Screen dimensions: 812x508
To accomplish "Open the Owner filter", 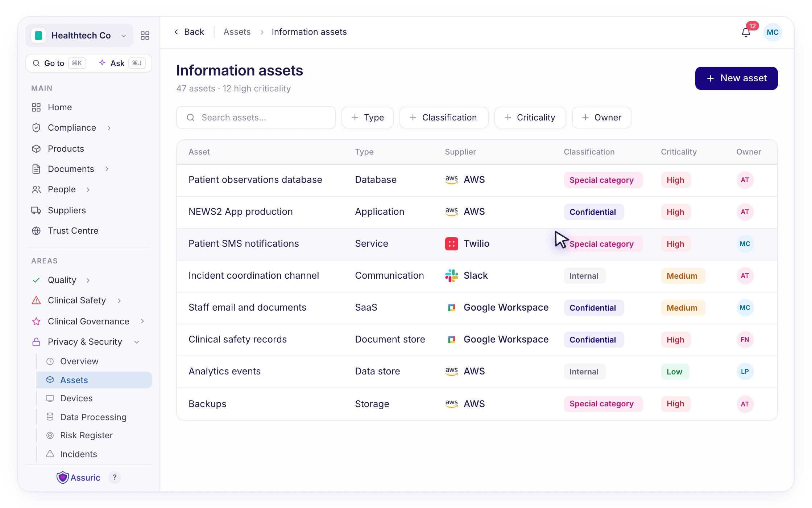I will point(601,118).
